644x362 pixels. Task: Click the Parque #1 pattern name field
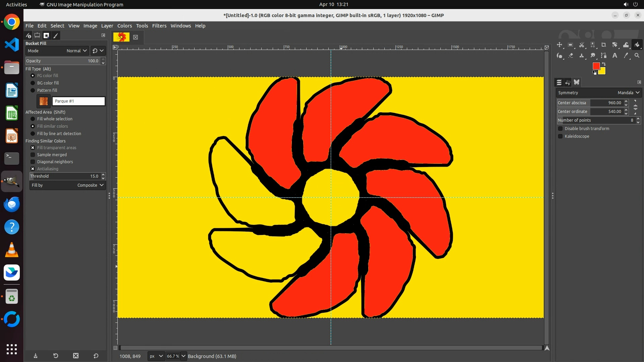click(78, 101)
